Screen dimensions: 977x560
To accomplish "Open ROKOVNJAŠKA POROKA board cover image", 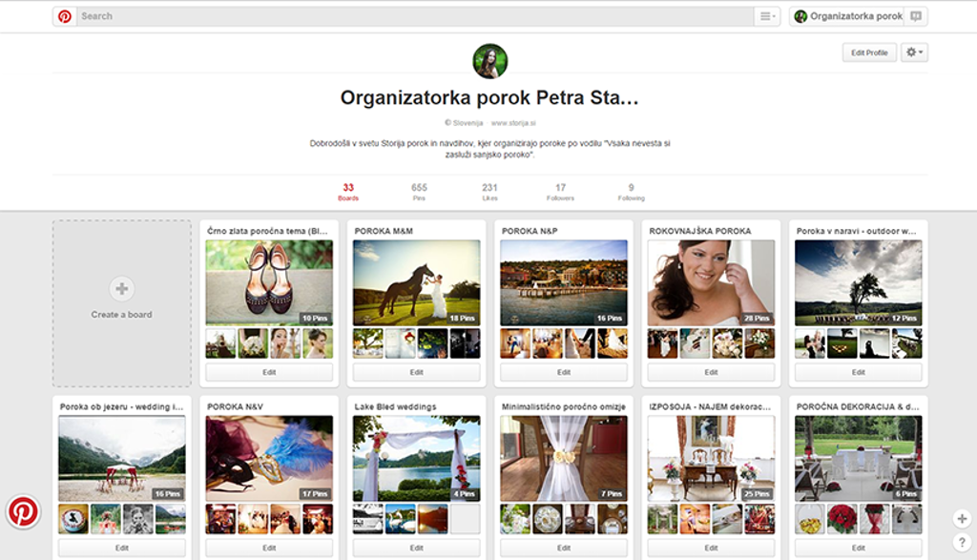I will point(711,282).
